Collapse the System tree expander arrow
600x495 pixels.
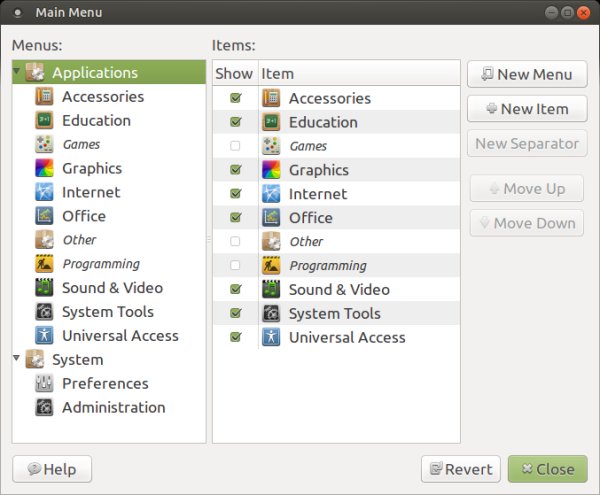[17, 359]
